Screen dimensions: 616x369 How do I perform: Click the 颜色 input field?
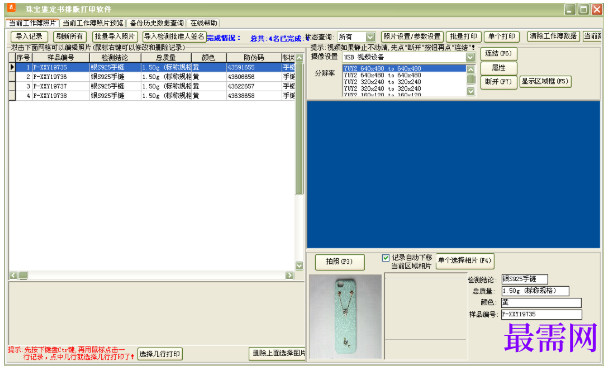(541, 303)
